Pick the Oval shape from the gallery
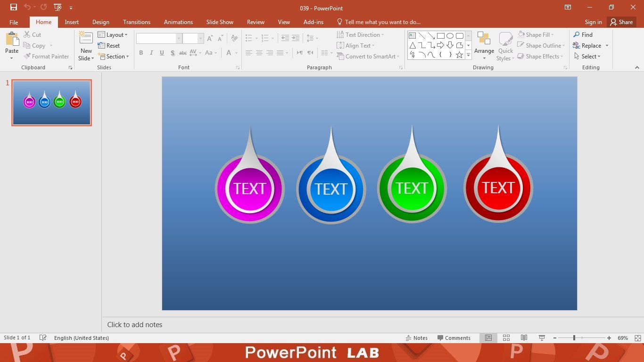The image size is (644, 362). tap(450, 36)
